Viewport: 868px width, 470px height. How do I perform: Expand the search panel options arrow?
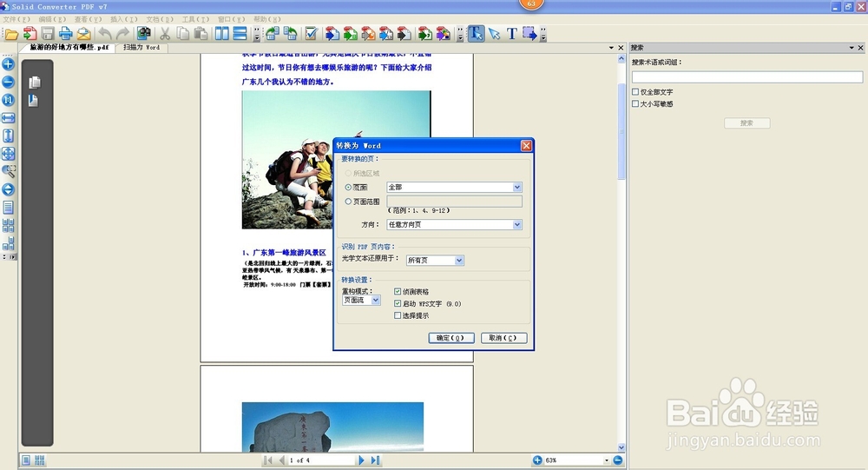[x=852, y=48]
